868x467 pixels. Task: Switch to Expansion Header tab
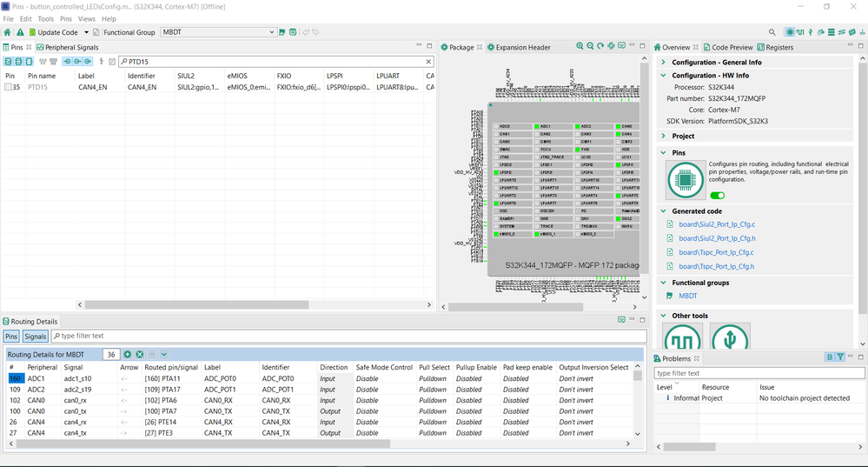(519, 47)
